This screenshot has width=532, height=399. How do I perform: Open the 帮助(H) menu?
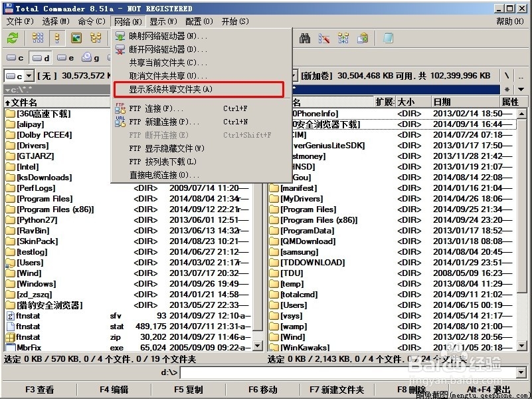click(510, 22)
